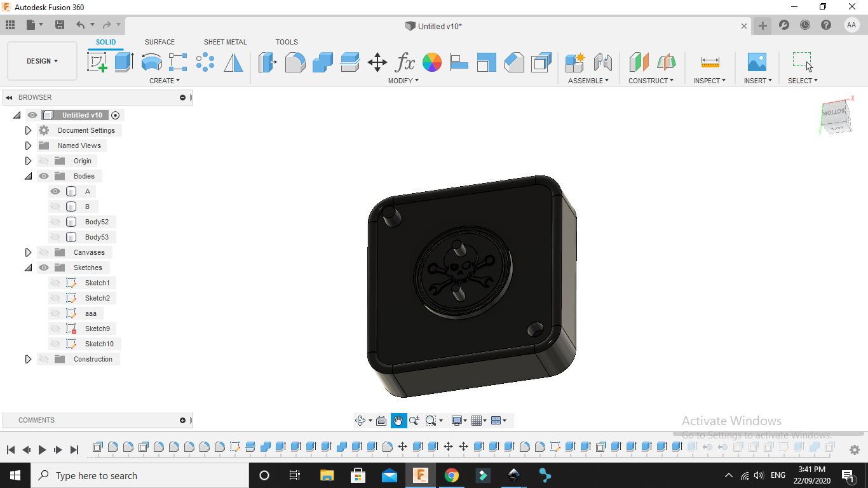This screenshot has height=488, width=868.
Task: Open the CREATE dropdown menu
Action: pos(165,81)
